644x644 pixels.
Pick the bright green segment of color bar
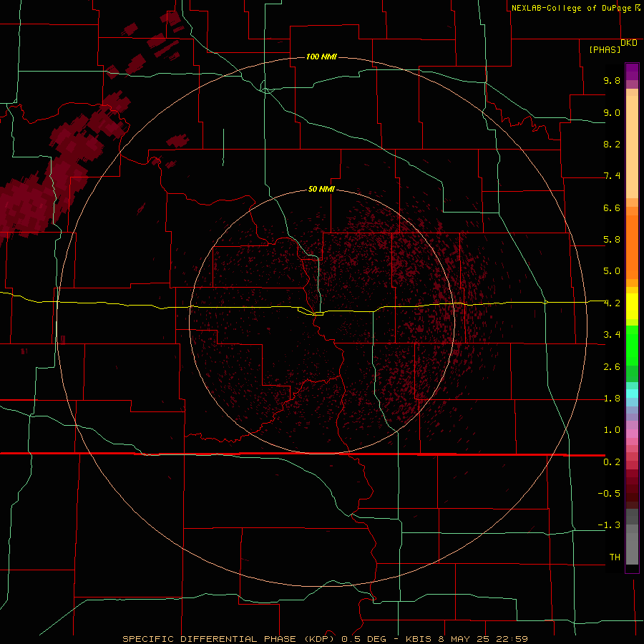pyautogui.click(x=632, y=345)
